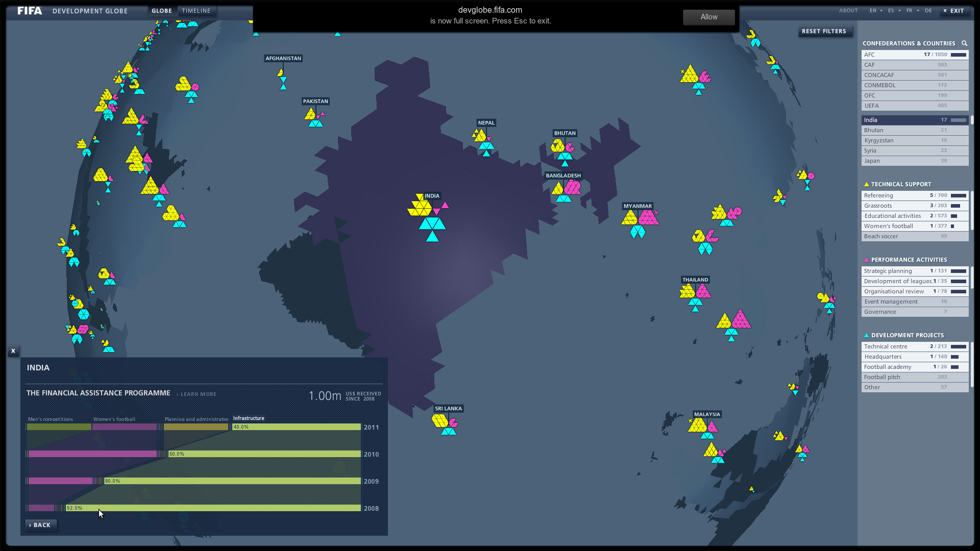980x551 pixels.
Task: Select Japan in the country list
Action: (915, 161)
